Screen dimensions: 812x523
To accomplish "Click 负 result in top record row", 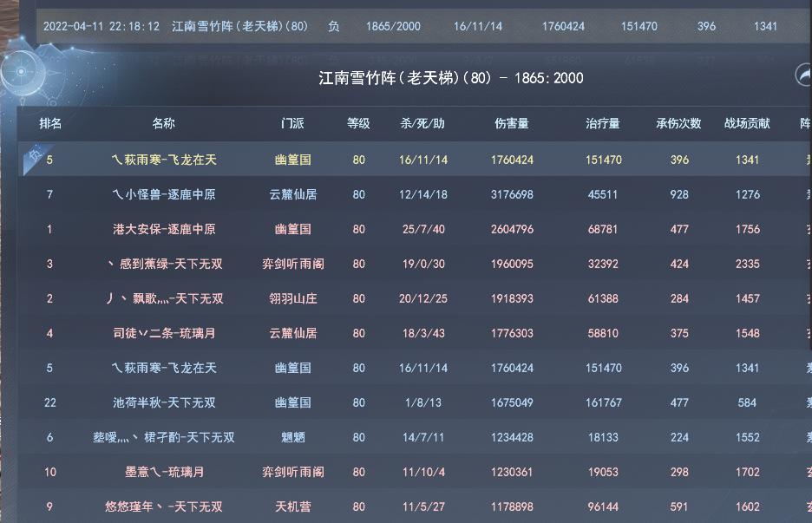I will click(x=333, y=26).
